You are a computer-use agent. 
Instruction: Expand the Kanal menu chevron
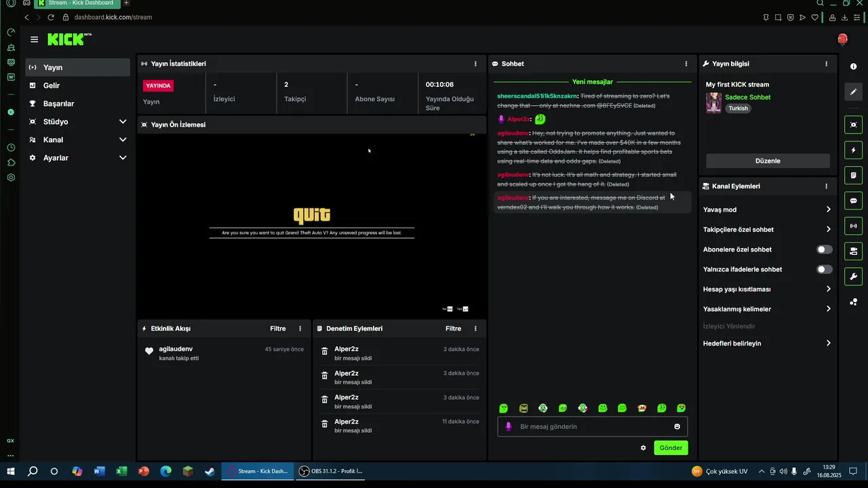coord(123,140)
